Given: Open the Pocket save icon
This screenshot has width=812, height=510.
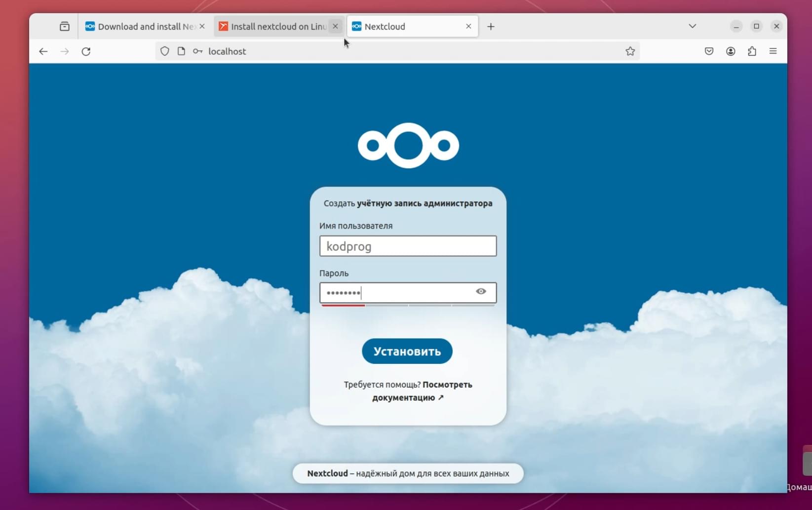Looking at the screenshot, I should [x=709, y=51].
